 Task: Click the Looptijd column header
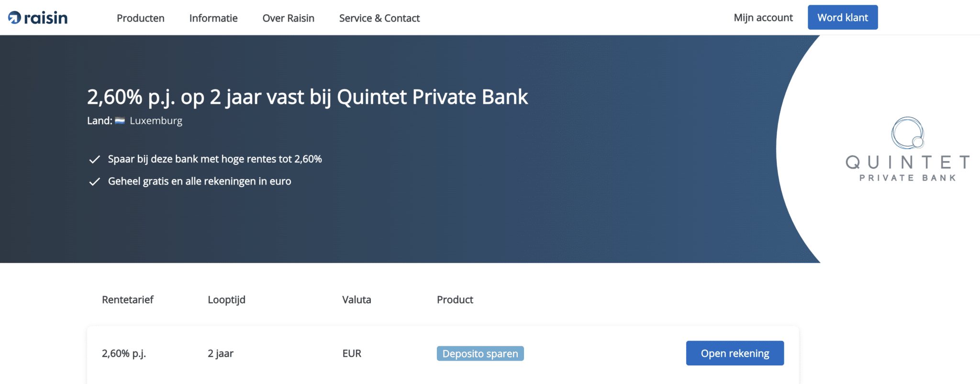226,300
